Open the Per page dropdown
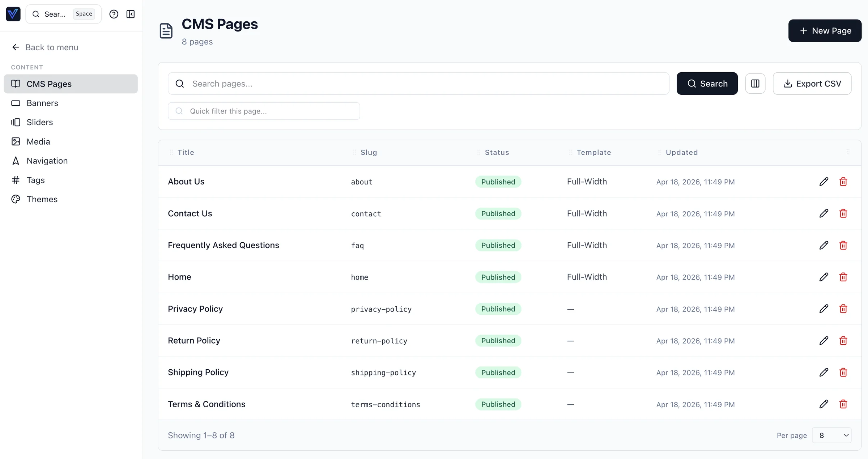868x459 pixels. [x=832, y=435]
